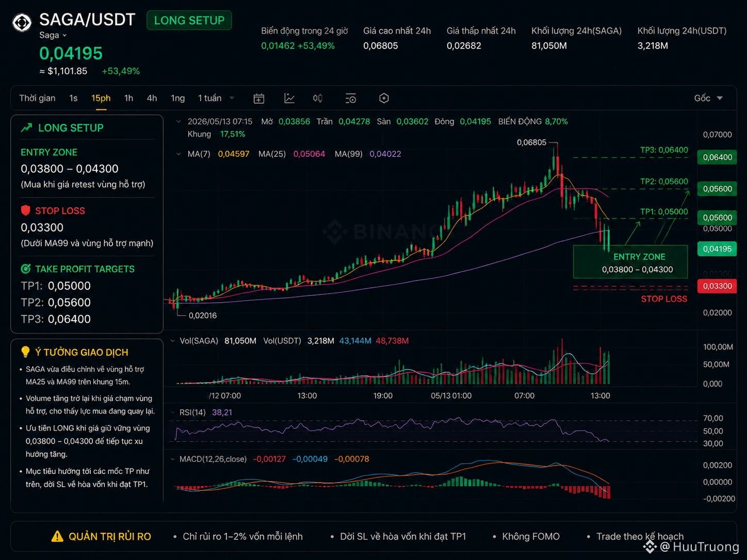
Task: Collapse the RSI(14) panel chevron
Action: [x=173, y=413]
